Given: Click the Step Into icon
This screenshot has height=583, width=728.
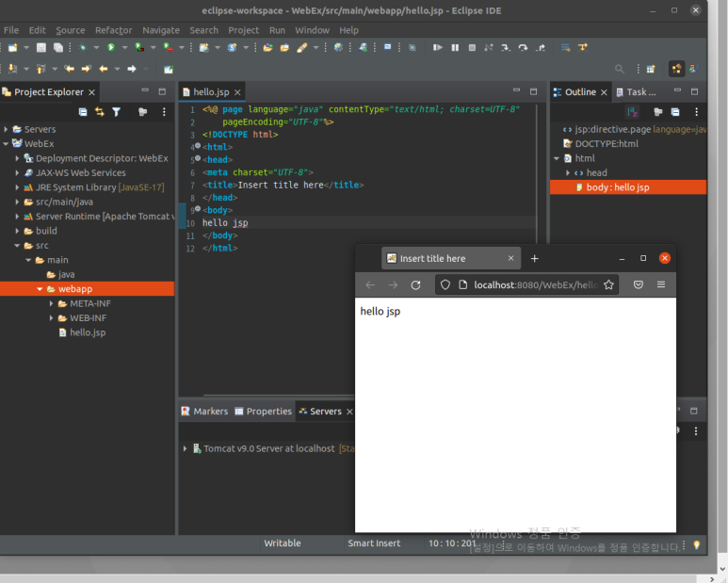Looking at the screenshot, I should tap(506, 47).
